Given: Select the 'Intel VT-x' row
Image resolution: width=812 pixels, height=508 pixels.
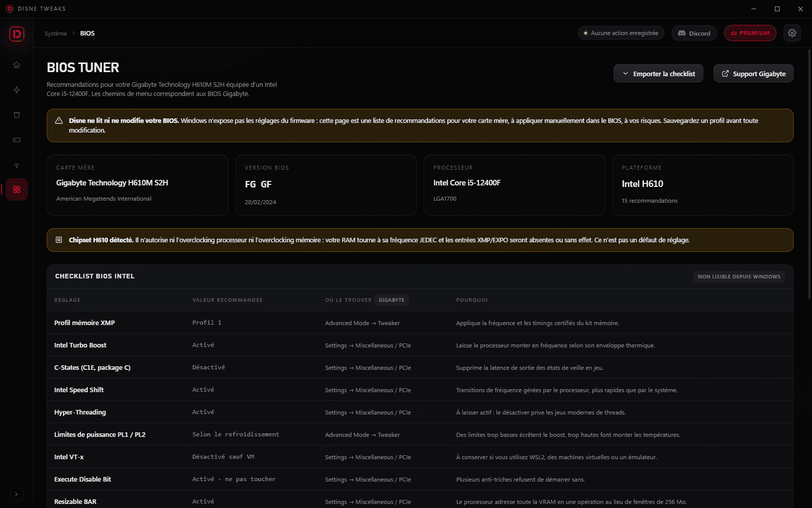Looking at the screenshot, I should pyautogui.click(x=420, y=457).
